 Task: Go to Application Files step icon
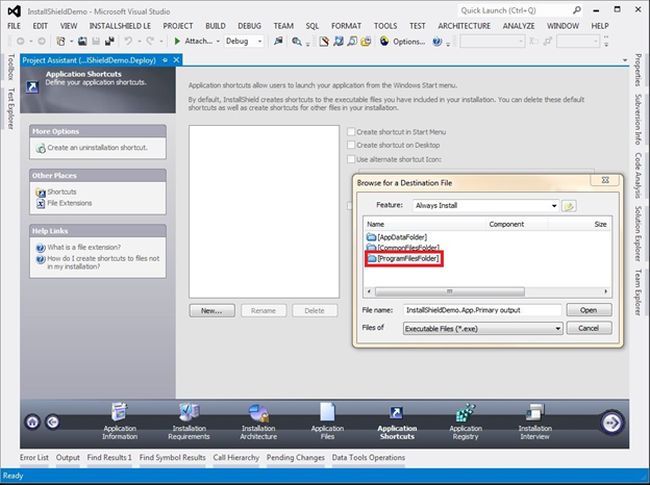(327, 412)
